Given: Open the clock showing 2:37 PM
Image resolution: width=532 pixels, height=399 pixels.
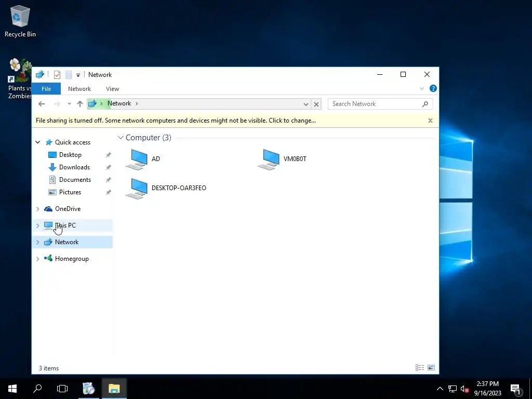Looking at the screenshot, I should tap(487, 389).
